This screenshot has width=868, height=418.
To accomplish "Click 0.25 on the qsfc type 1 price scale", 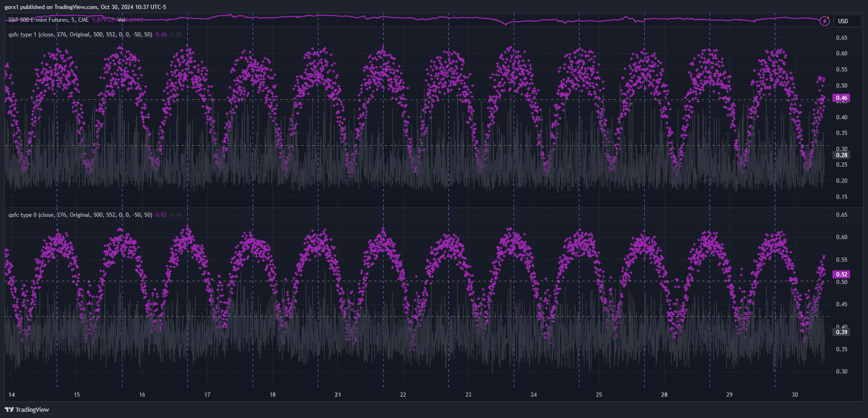I will 842,165.
